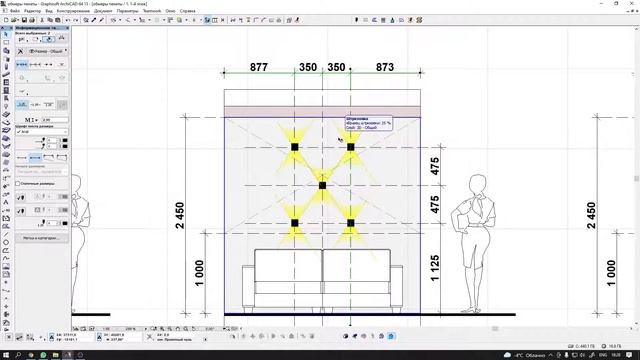This screenshot has width=640, height=360.
Task: Click the Windows Start button
Action: click(6, 355)
